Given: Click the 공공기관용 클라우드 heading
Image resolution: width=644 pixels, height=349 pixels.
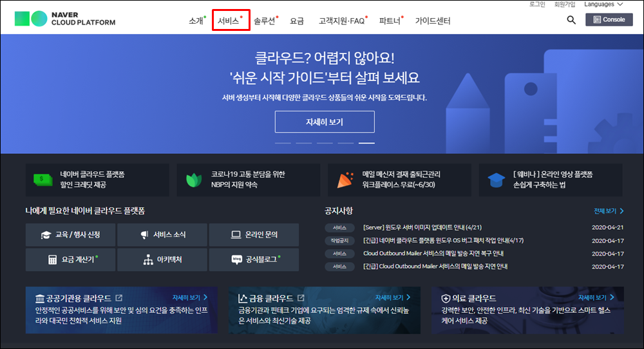Looking at the screenshot, I should 79,299.
